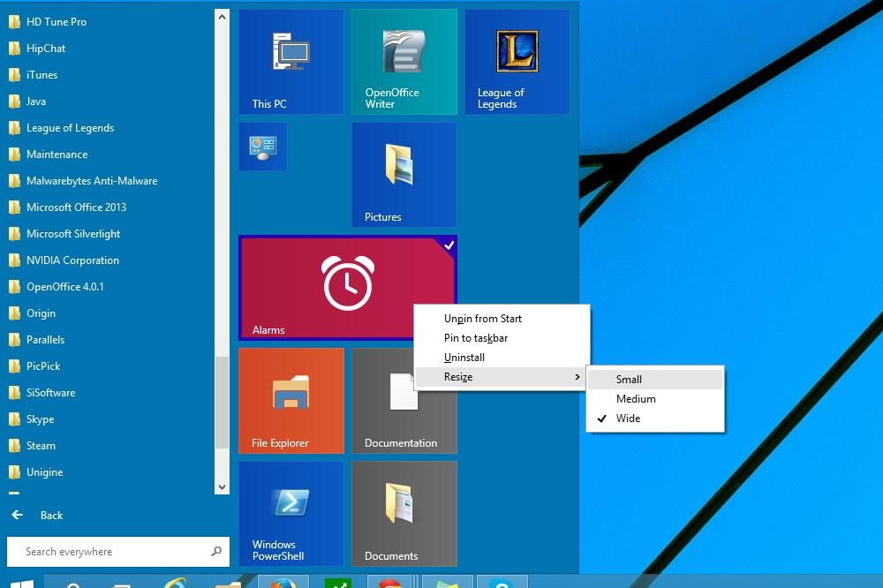Open the Resize submenu

(x=502, y=377)
